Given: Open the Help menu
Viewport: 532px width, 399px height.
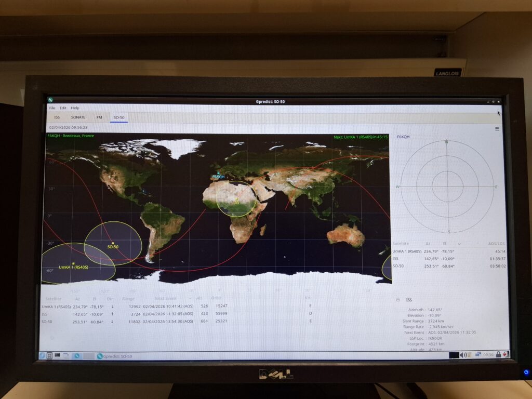Looking at the screenshot, I should 75,108.
